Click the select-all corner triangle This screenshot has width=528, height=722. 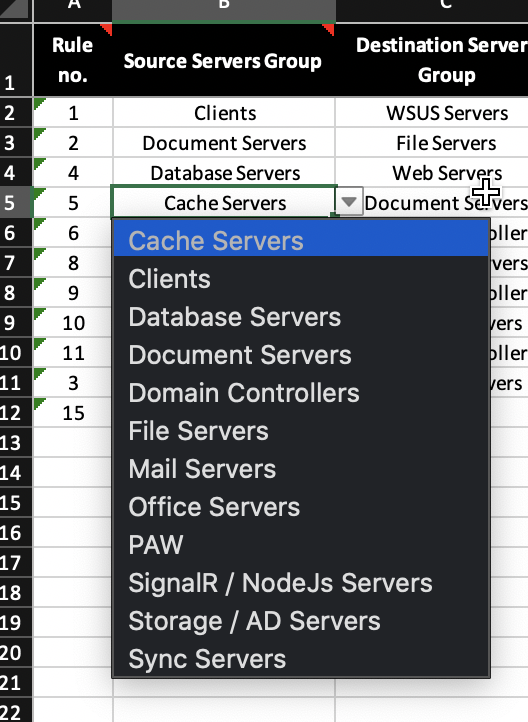16,9
